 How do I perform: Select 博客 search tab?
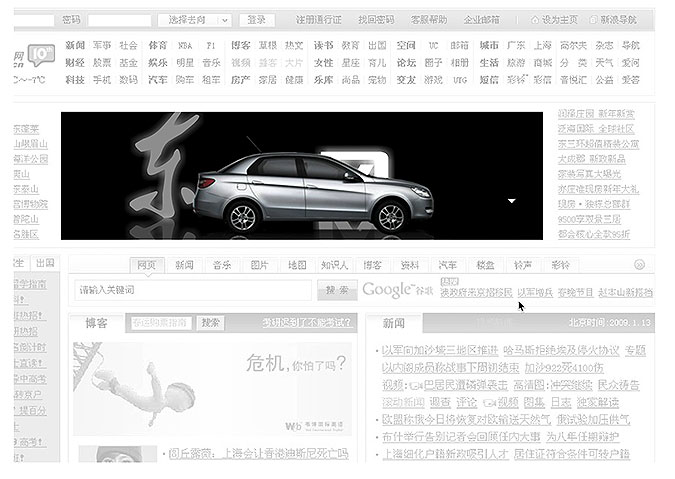[x=372, y=265]
